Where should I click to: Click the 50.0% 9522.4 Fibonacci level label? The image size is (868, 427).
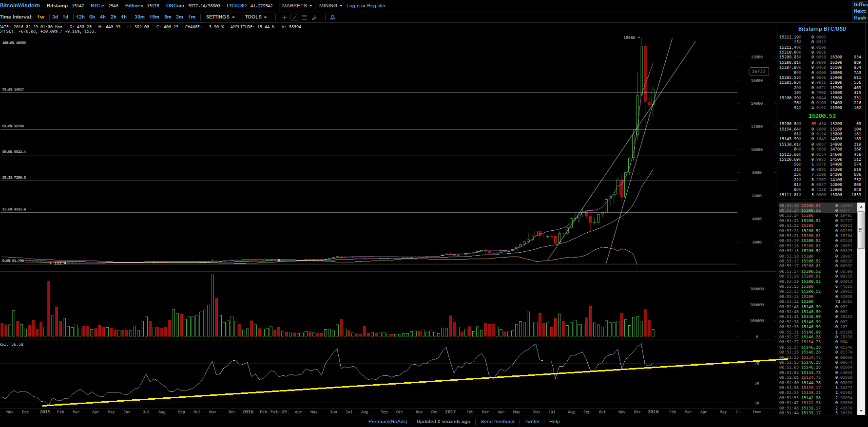pos(14,152)
